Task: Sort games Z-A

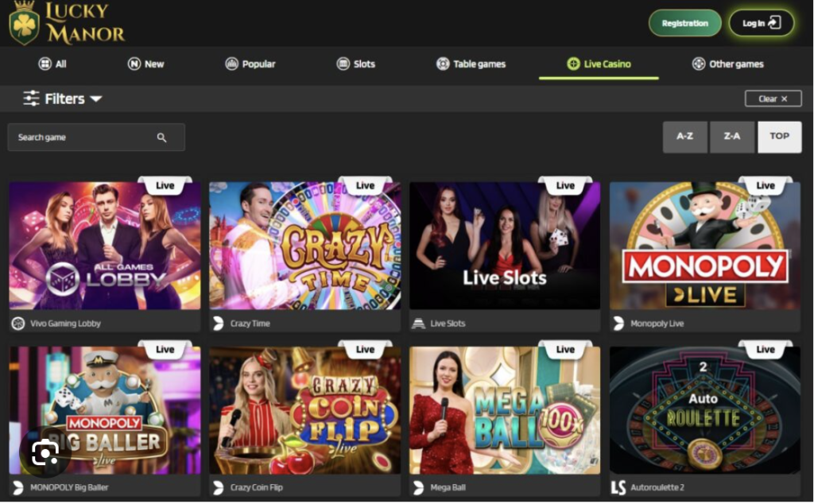Action: click(x=732, y=137)
